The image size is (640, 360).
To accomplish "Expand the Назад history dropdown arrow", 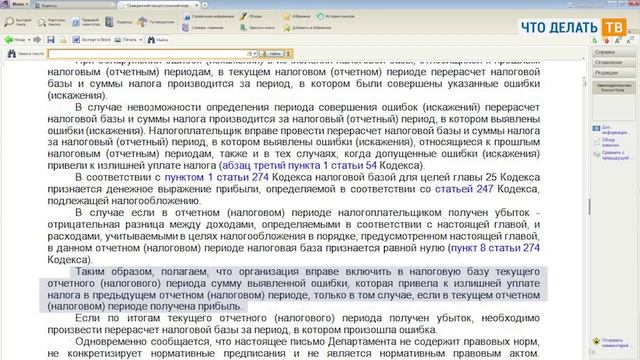I will pos(29,40).
